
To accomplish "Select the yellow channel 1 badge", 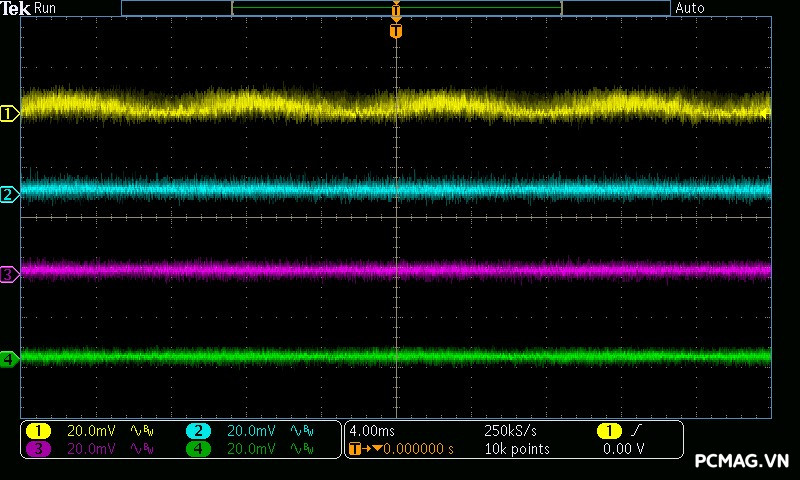I will (38, 431).
